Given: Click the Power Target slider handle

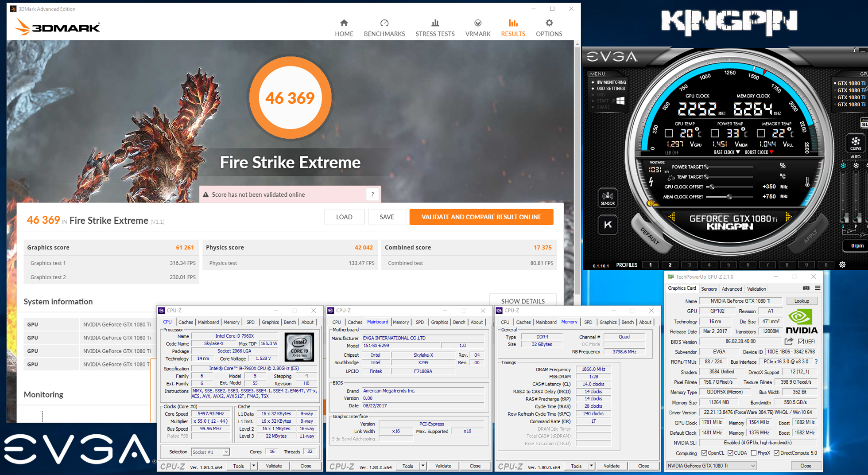Looking at the screenshot, I should [706, 167].
